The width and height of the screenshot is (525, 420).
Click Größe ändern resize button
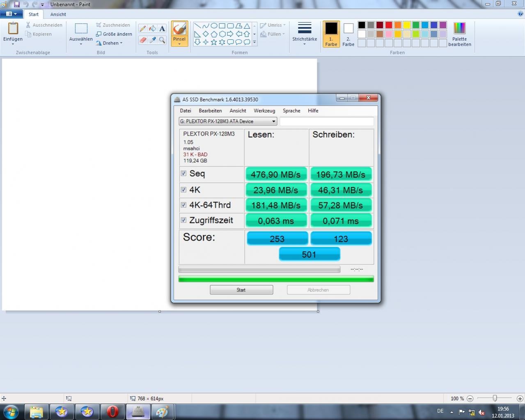pos(114,34)
